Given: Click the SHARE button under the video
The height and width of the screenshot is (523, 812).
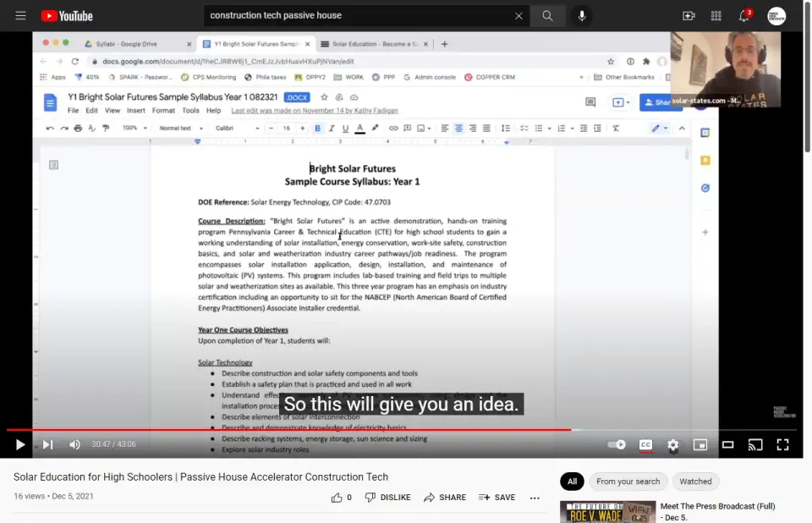Looking at the screenshot, I should (445, 498).
